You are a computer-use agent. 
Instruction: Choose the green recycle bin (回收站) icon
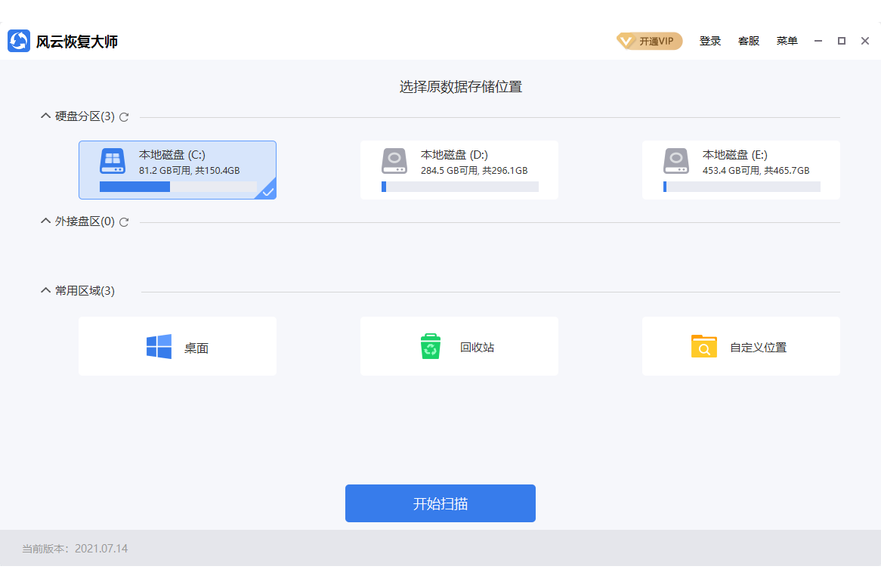431,347
